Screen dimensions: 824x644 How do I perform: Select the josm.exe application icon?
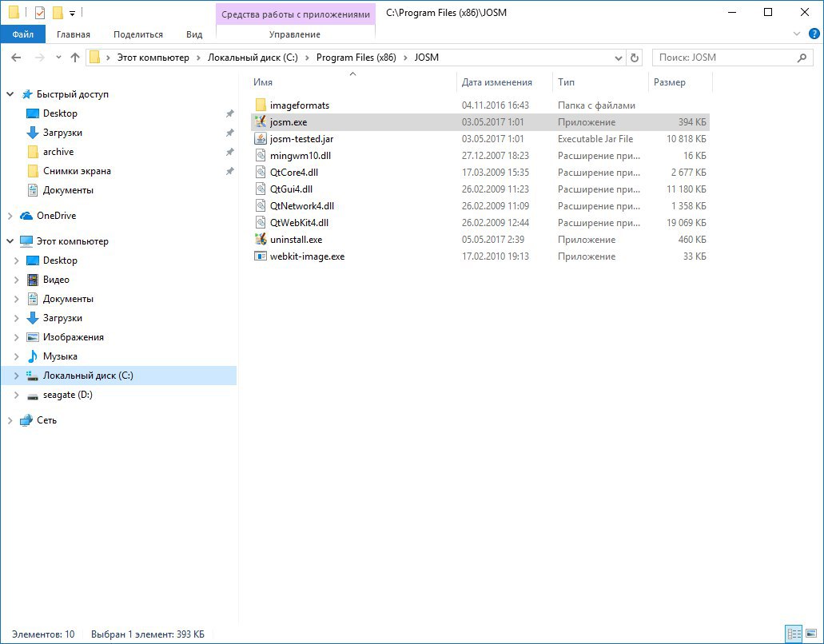click(261, 122)
